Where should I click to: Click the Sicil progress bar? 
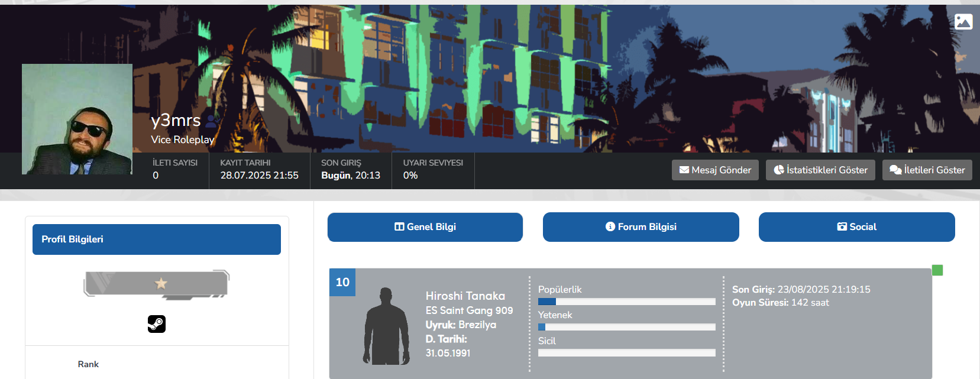point(627,353)
